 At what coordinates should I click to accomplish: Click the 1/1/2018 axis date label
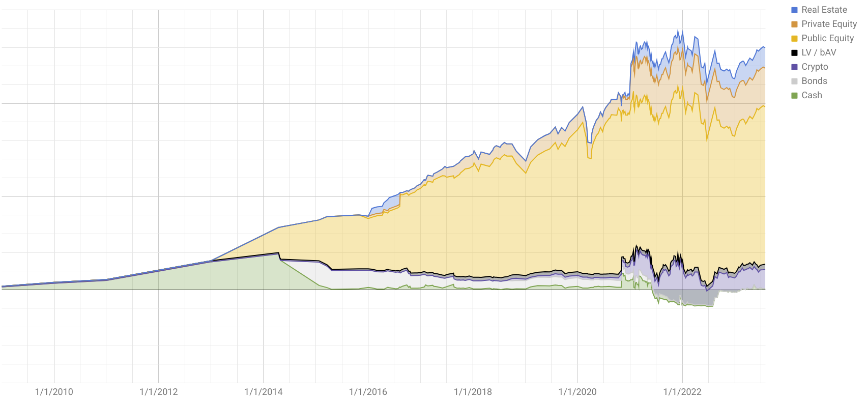click(x=473, y=391)
